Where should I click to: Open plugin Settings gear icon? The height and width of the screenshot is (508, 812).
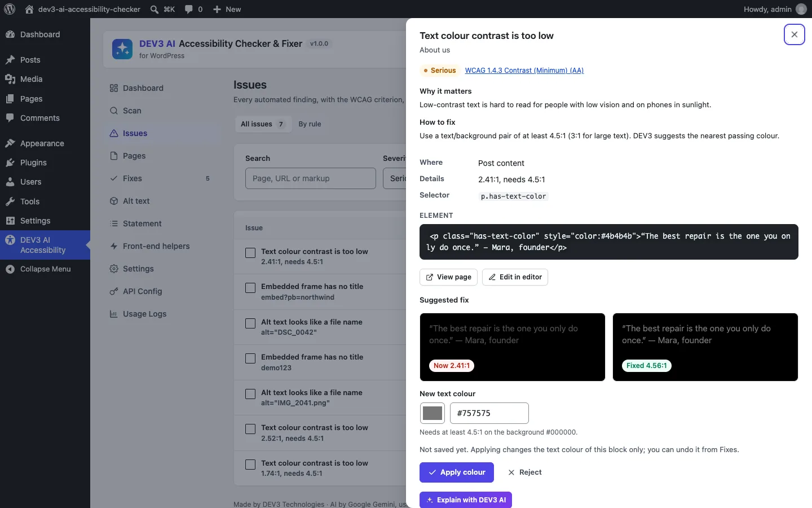point(114,269)
